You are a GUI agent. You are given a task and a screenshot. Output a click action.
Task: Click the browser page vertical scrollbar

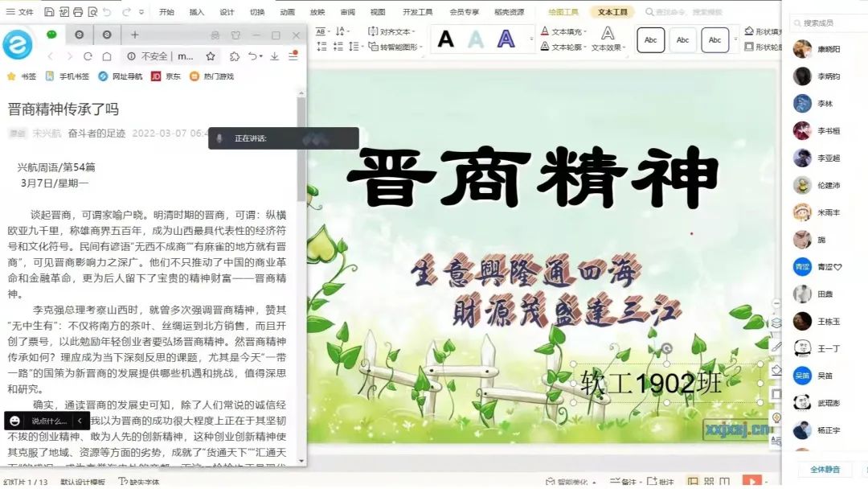(x=301, y=150)
